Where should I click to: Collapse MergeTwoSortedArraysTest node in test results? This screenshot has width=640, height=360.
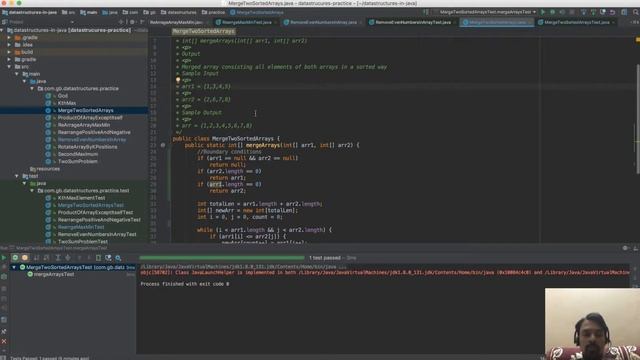click(14, 267)
